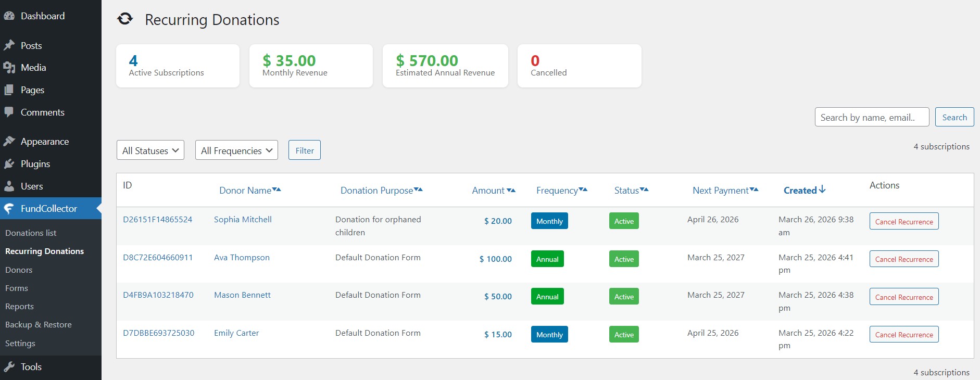Focus the search by name, email field
The width and height of the screenshot is (980, 380).
coord(872,117)
